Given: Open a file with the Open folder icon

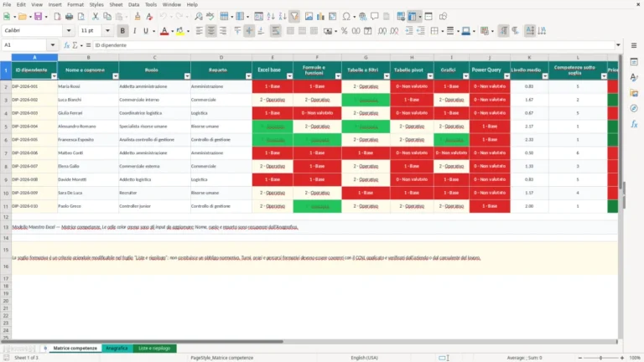Looking at the screenshot, I should 22,17.
